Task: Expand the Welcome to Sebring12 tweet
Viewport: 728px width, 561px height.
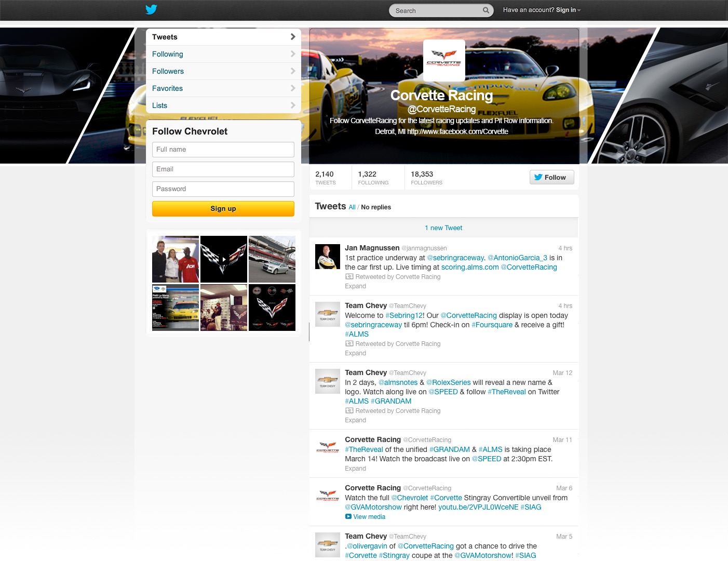Action: (x=355, y=353)
